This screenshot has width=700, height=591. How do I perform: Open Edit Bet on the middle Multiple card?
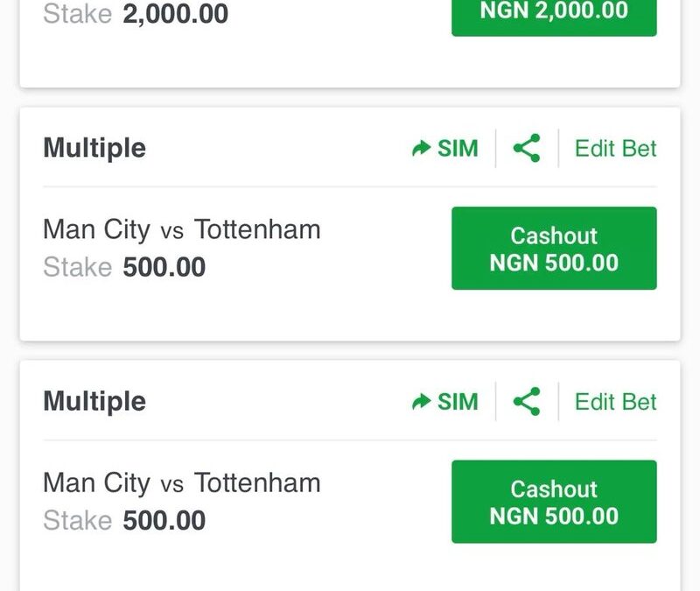click(616, 148)
